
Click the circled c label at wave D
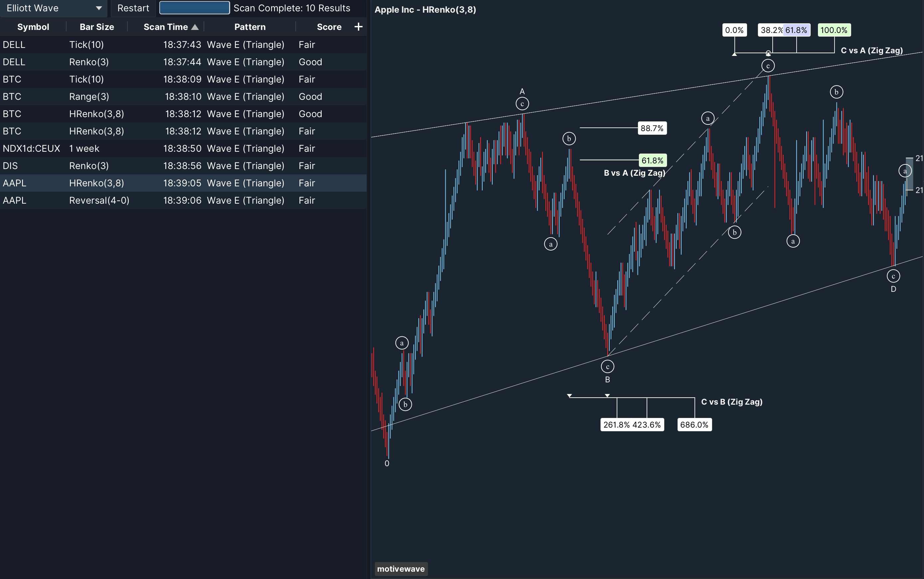pyautogui.click(x=893, y=276)
